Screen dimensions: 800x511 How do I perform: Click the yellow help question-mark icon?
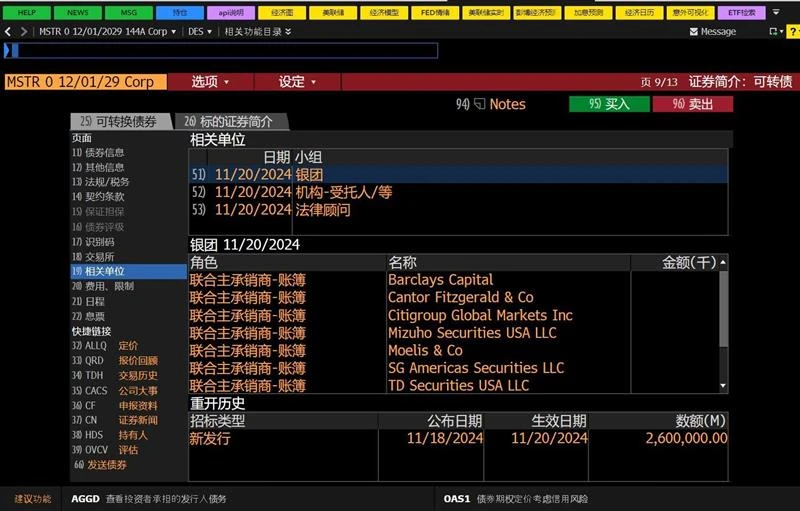pos(793,32)
